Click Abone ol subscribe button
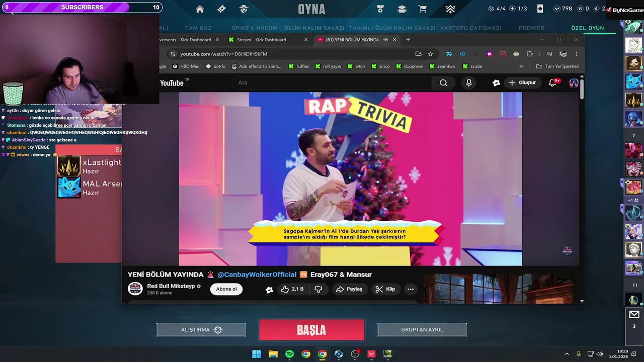Viewport: 644px width, 362px height. click(x=226, y=289)
